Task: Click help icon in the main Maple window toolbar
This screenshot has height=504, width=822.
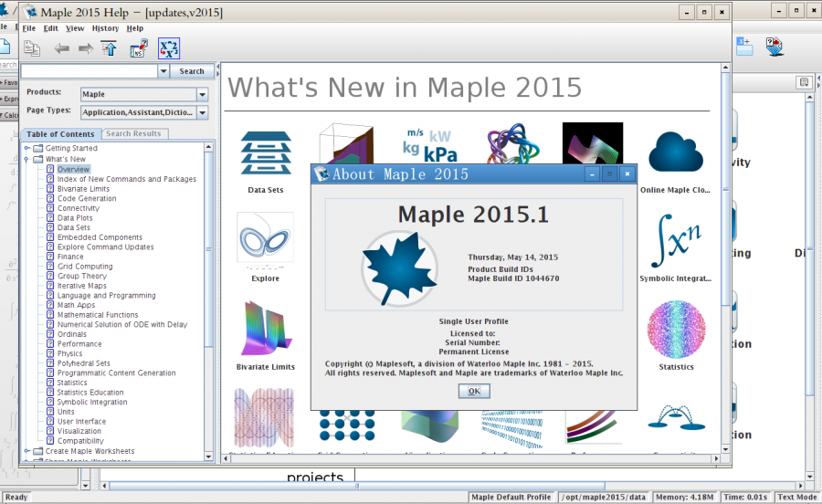Action: 775,47
